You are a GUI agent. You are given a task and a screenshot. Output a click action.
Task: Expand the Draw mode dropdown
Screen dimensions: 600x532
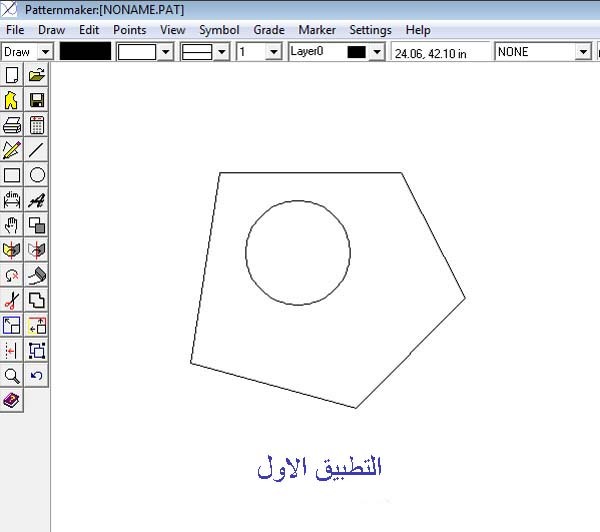(x=44, y=52)
